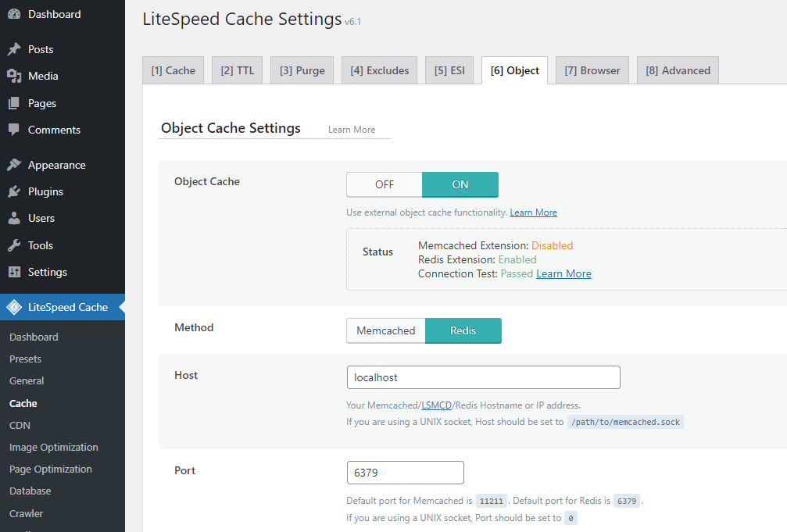The width and height of the screenshot is (787, 532).
Task: Click the highlighted 6379 default Redis port
Action: [627, 501]
